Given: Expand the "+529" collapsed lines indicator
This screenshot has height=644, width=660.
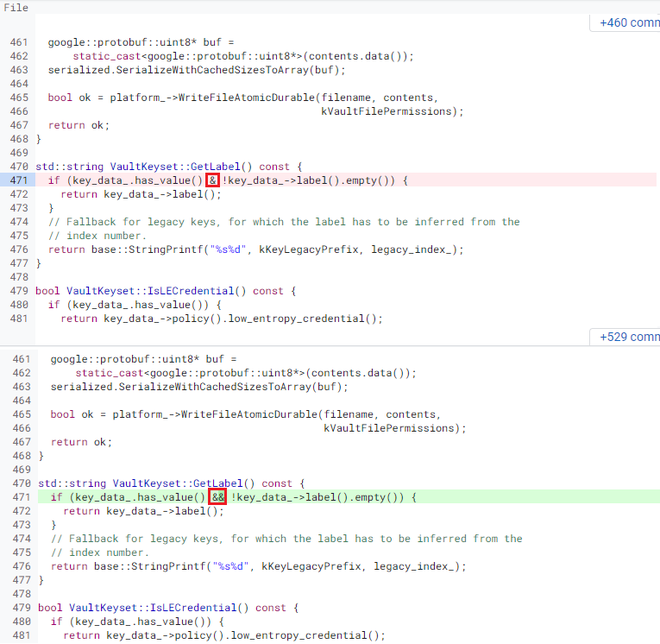Looking at the screenshot, I should pyautogui.click(x=628, y=337).
